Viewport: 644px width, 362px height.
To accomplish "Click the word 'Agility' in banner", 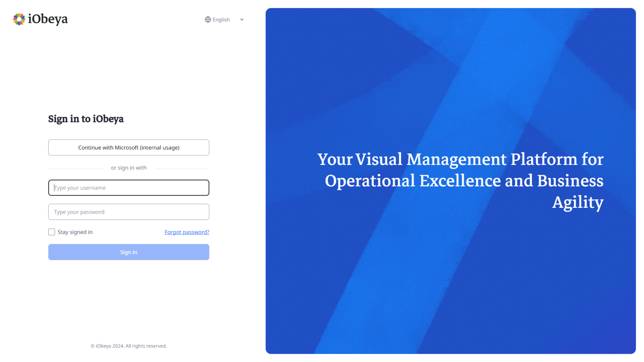I will tap(577, 202).
